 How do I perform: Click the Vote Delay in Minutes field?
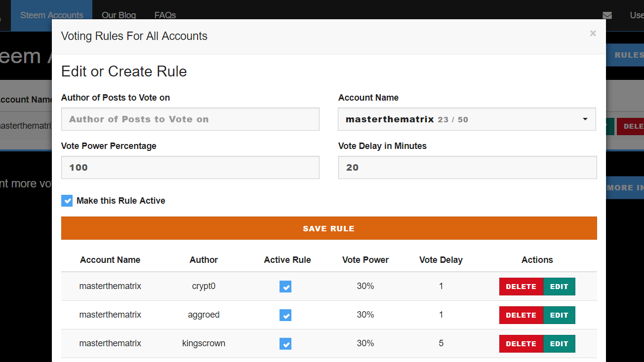(467, 168)
